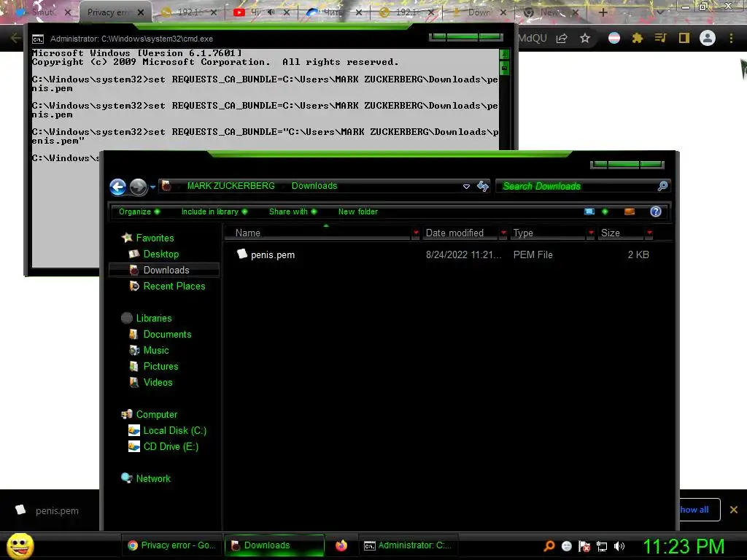The width and height of the screenshot is (747, 560).
Task: Open Chrome profile avatar
Action: [x=708, y=38]
